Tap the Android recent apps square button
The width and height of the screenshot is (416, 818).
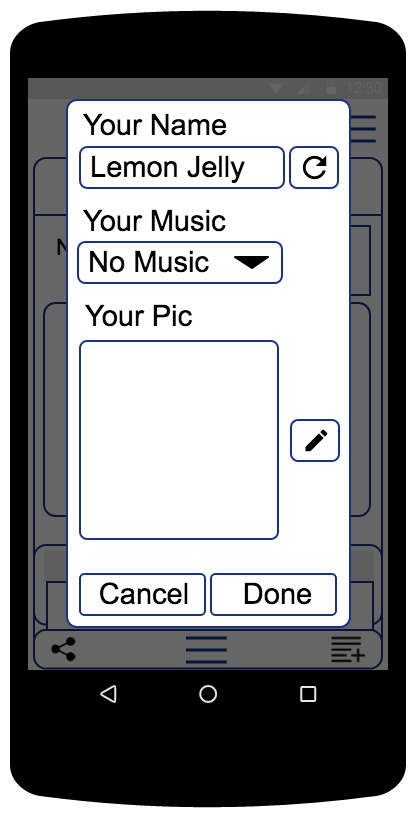pos(308,694)
